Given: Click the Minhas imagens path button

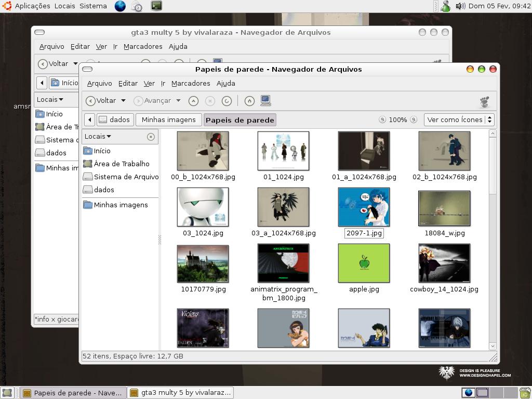Looking at the screenshot, I should pyautogui.click(x=169, y=120).
